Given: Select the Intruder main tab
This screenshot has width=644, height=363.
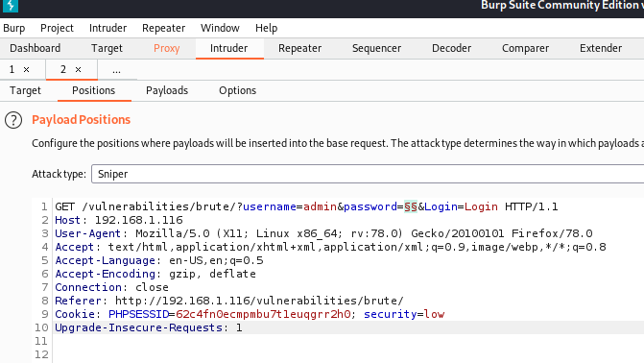Looking at the screenshot, I should pyautogui.click(x=228, y=48).
